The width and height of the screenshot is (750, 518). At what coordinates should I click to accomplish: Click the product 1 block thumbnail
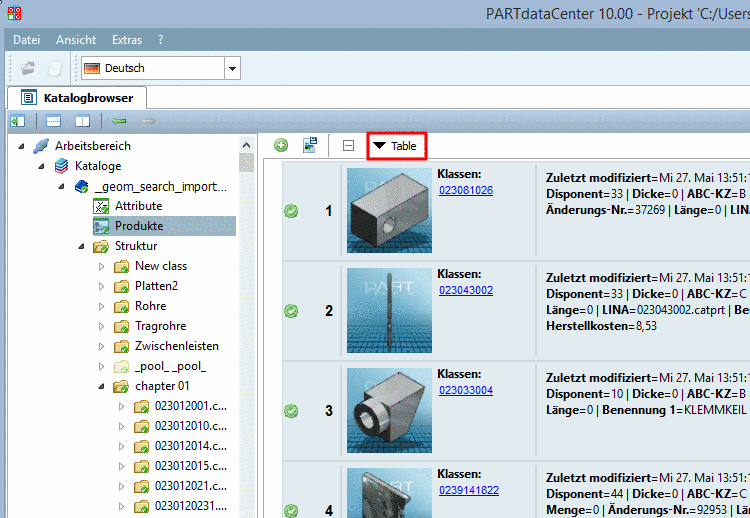point(389,210)
